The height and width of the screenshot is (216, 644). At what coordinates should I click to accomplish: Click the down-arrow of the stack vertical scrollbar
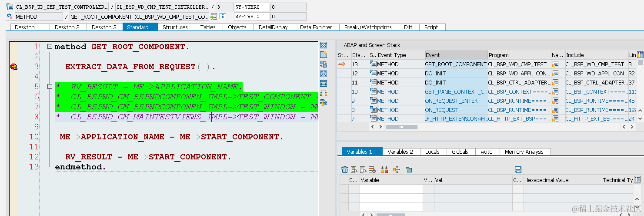[x=640, y=118]
